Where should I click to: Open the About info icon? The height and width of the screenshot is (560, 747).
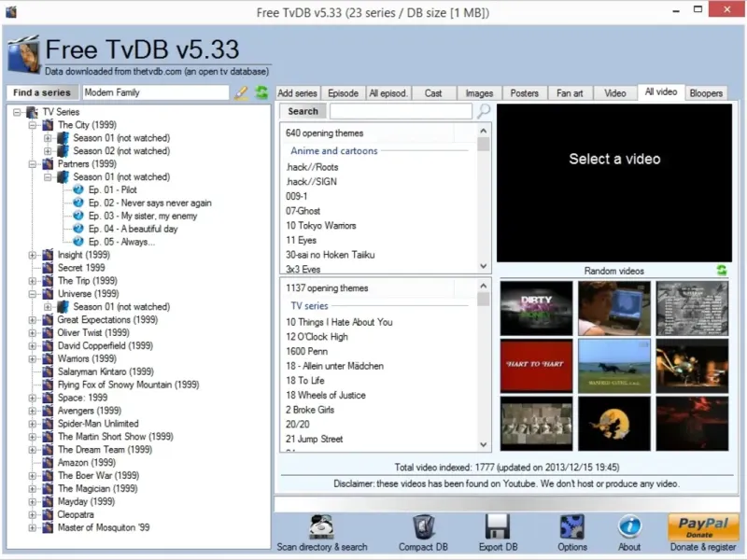(629, 526)
